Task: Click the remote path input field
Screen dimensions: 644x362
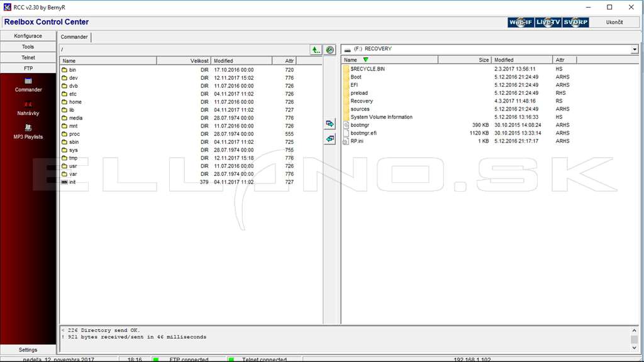Action: click(x=184, y=50)
